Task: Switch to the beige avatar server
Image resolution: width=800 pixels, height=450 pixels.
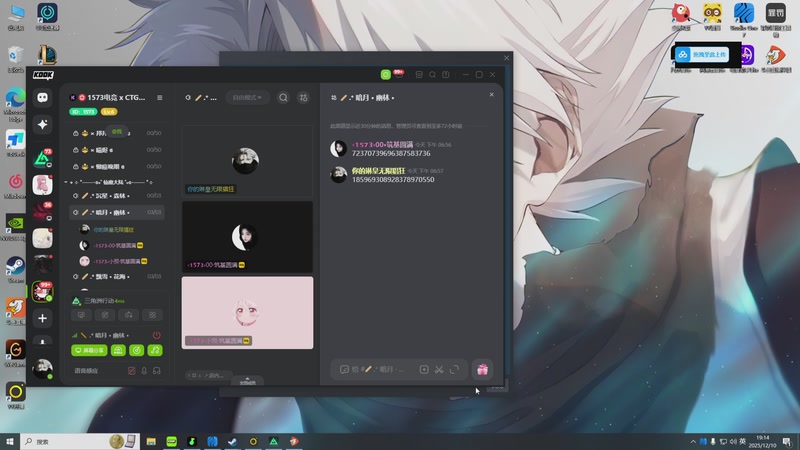Action: [x=42, y=238]
